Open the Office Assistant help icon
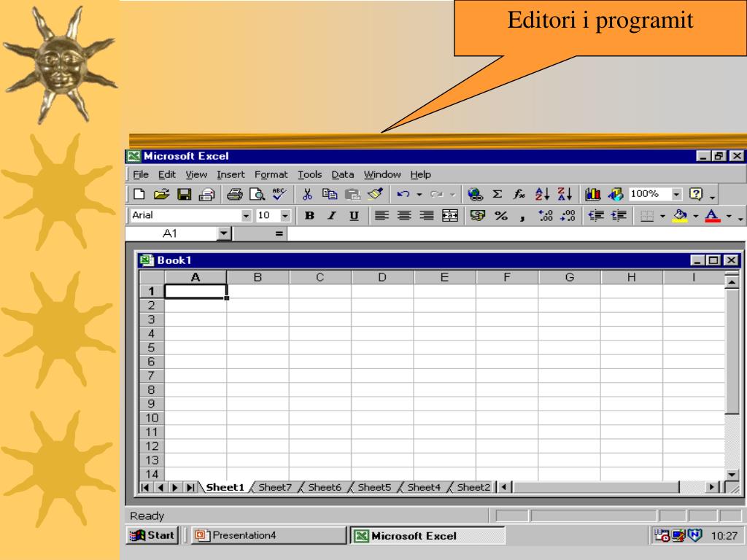The height and width of the screenshot is (560, 747). [x=696, y=194]
